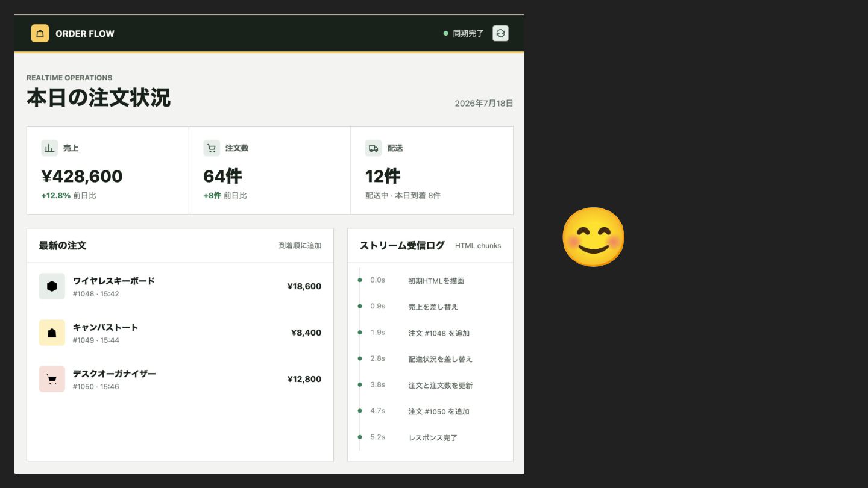This screenshot has height=488, width=868.
Task: Click log entry 売上を差し替え
Action: pos(433,307)
